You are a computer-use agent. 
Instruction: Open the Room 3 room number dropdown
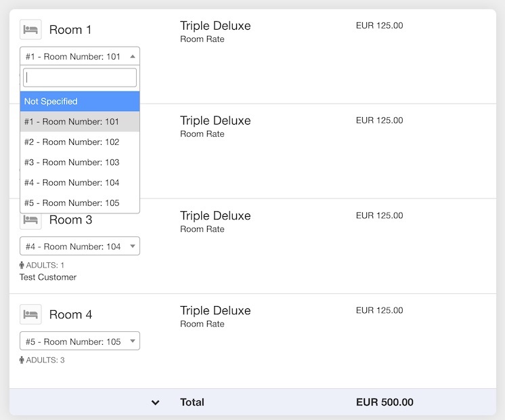(x=80, y=247)
